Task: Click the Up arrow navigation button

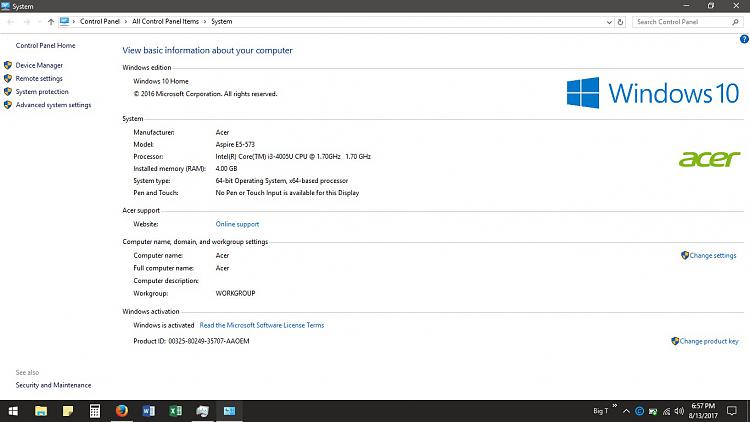Action: [x=50, y=21]
